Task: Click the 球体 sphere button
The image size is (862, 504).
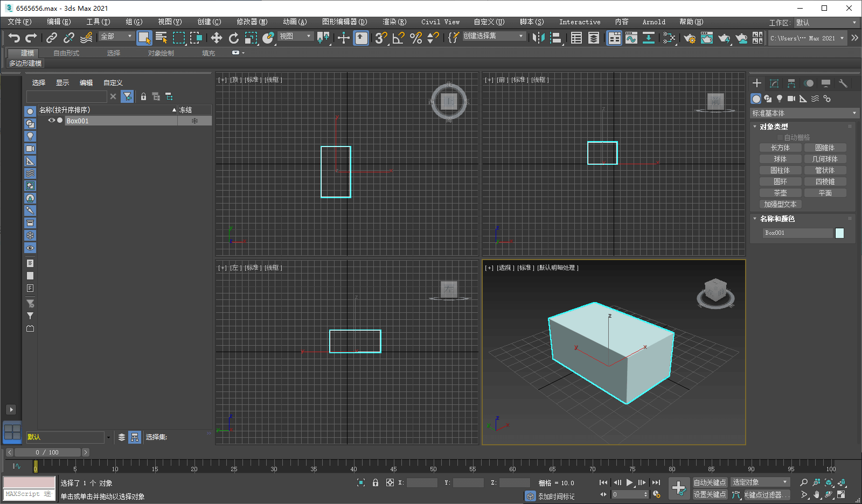Action: coord(780,159)
